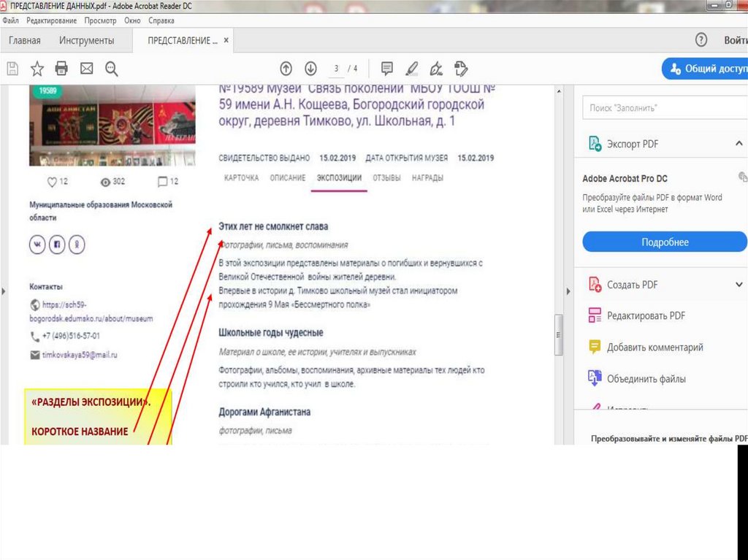Select the highlighter pen tool
Image resolution: width=748 pixels, height=560 pixels.
[x=411, y=69]
